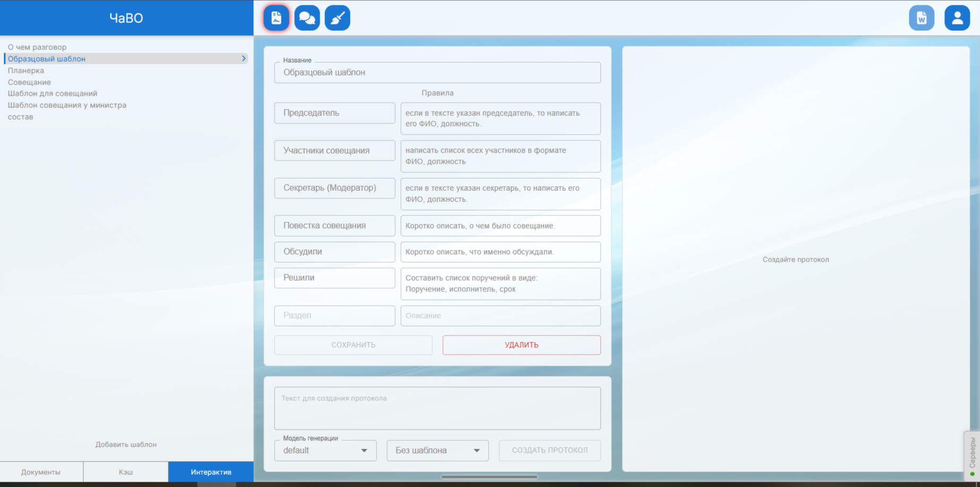
Task: Open the chat bubbles icon
Action: pos(307,18)
